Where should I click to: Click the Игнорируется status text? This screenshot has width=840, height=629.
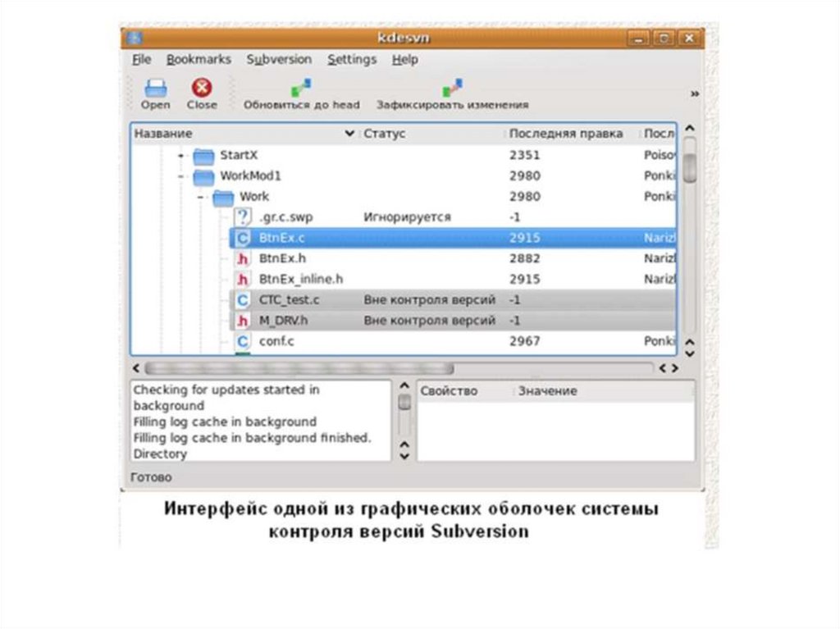click(407, 217)
